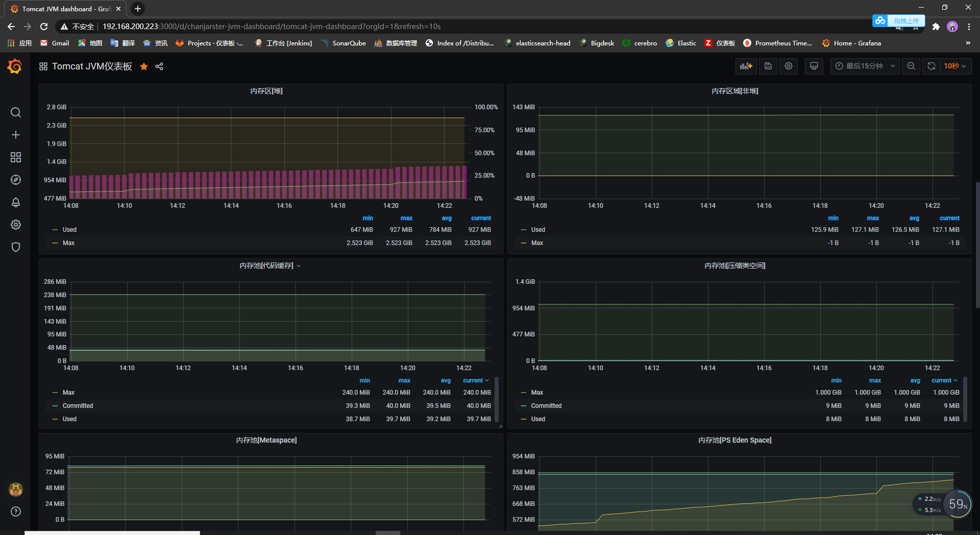Click the Create plus icon in sidebar

[16, 135]
